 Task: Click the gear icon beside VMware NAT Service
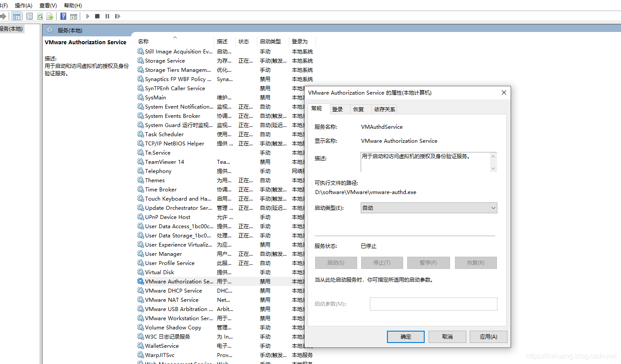140,300
